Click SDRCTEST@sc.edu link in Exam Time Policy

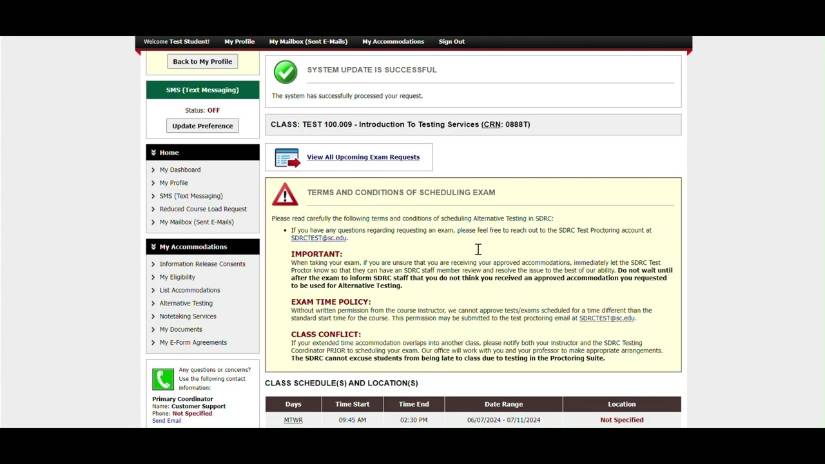click(x=607, y=318)
